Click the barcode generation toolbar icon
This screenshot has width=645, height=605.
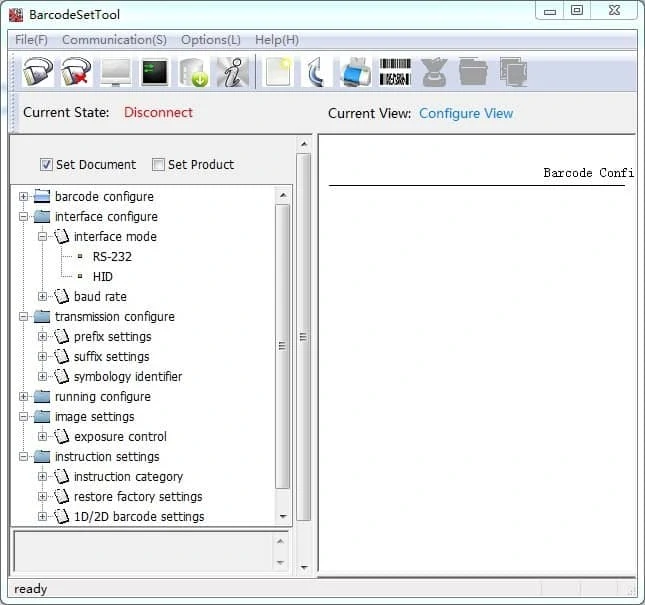click(x=395, y=72)
